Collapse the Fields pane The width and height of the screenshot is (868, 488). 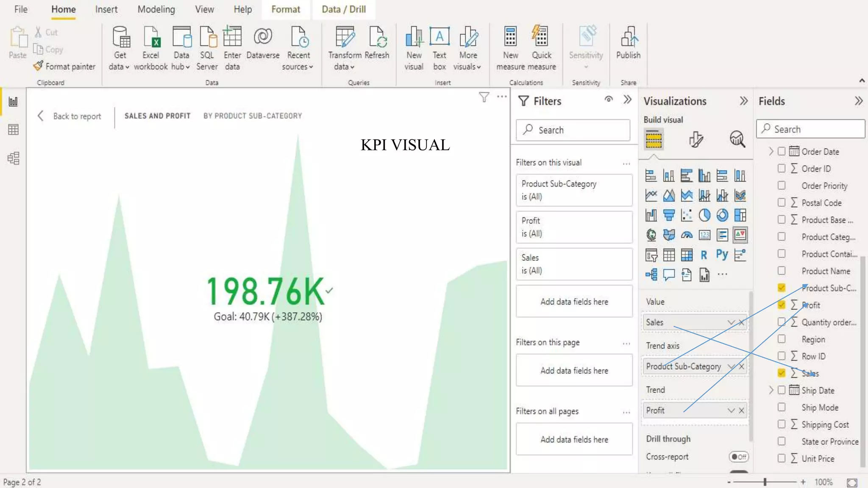click(x=859, y=101)
